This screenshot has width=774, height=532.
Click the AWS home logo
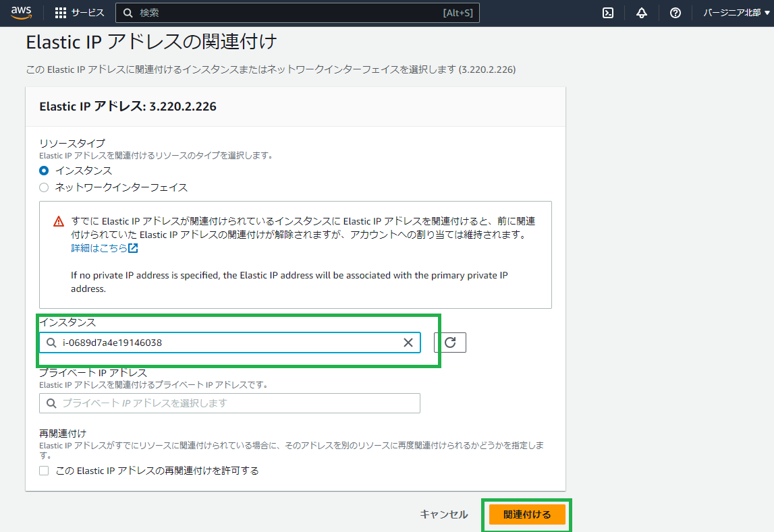(x=20, y=12)
